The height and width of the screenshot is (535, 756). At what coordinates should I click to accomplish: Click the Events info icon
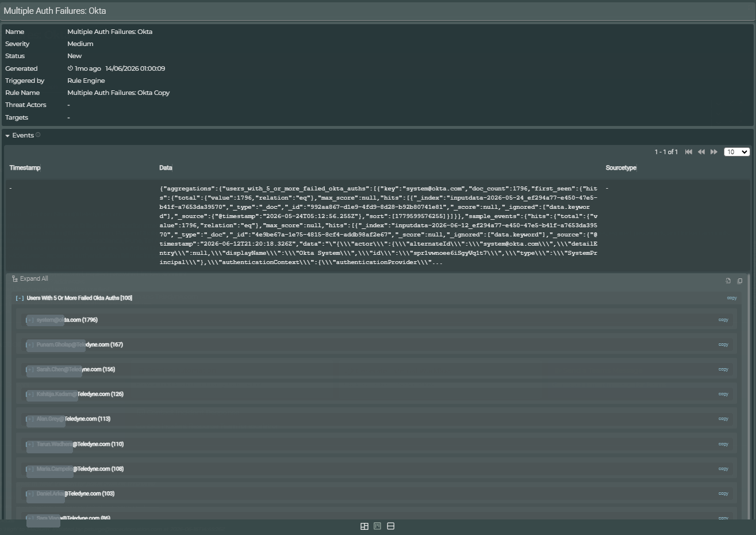(38, 135)
